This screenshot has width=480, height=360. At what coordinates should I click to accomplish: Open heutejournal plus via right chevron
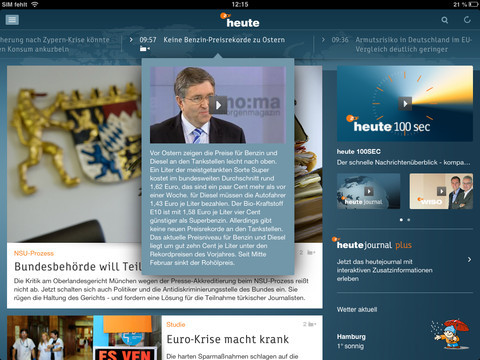tap(469, 259)
